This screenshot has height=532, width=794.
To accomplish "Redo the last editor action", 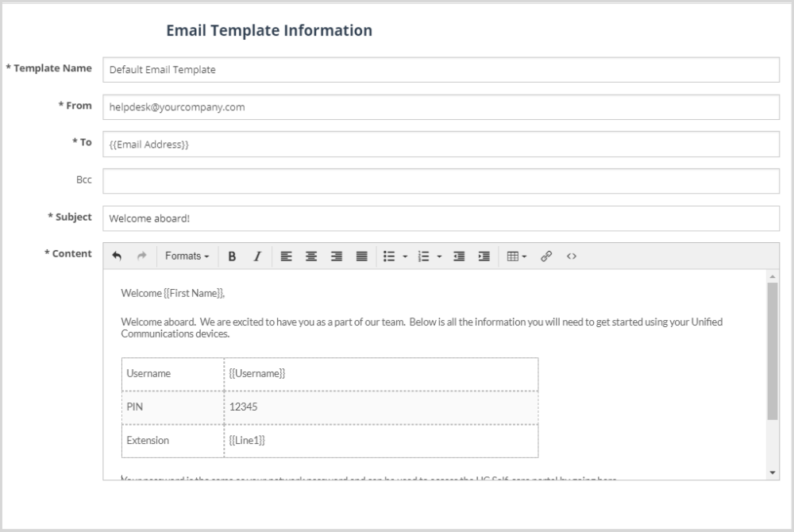I will pyautogui.click(x=142, y=256).
